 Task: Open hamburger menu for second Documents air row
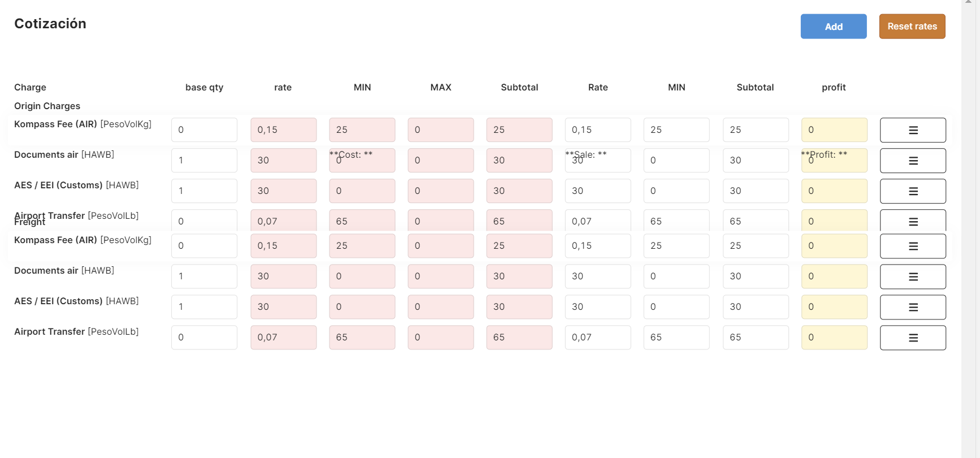click(x=912, y=276)
